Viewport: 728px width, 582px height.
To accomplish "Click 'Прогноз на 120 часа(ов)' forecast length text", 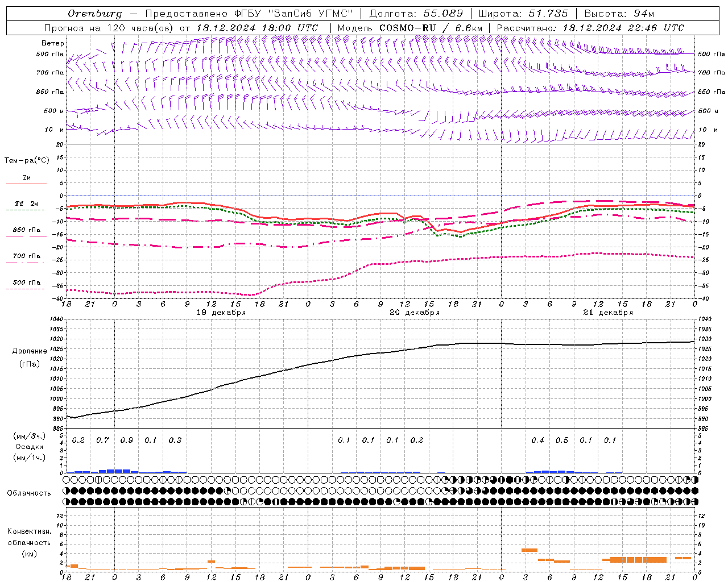I will (109, 28).
